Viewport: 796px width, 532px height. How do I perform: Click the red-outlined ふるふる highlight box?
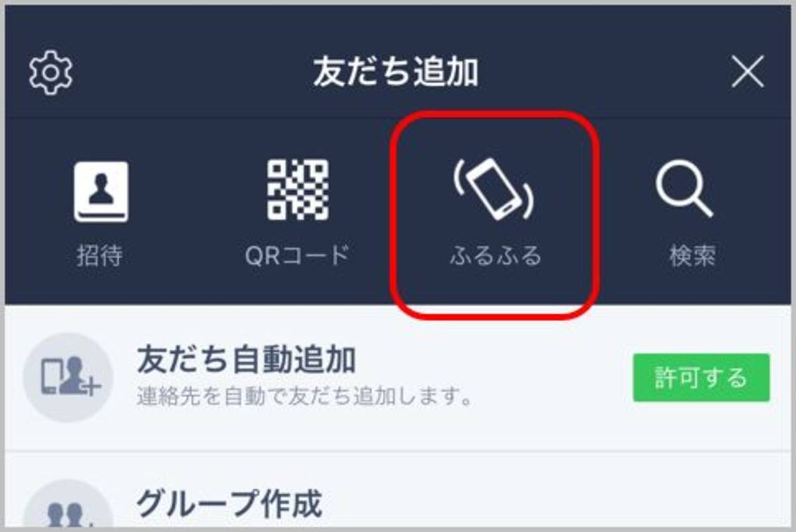coord(495,214)
